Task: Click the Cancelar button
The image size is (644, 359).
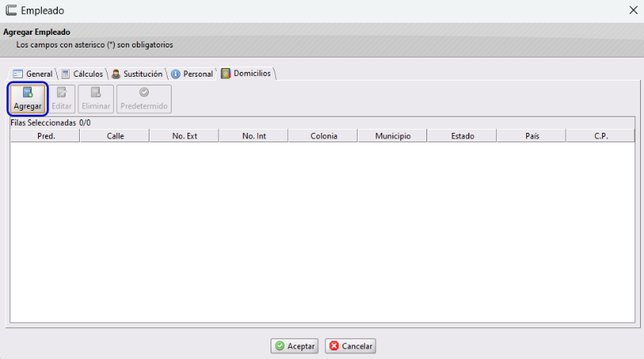Action: [350, 346]
